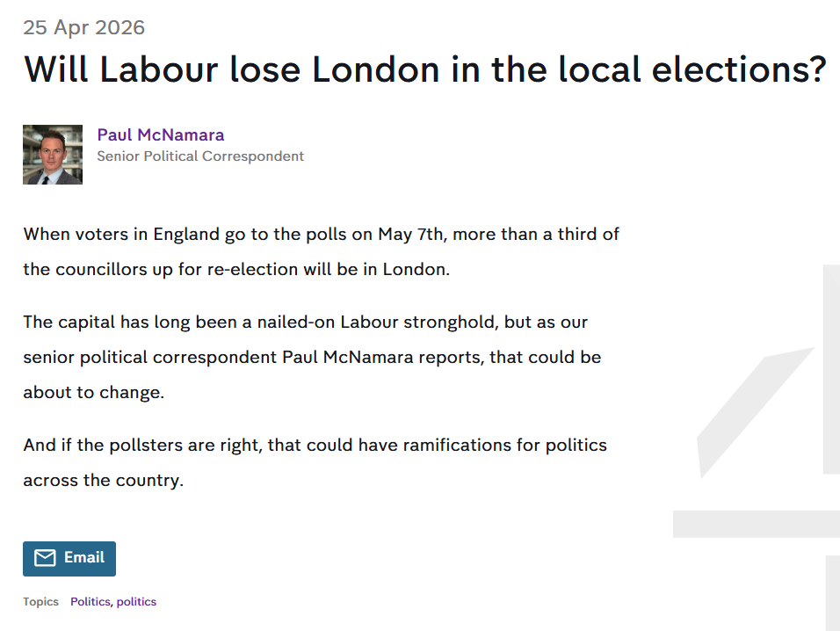840x631 pixels.
Task: Click "across the country" in the last paragraph
Action: (103, 481)
